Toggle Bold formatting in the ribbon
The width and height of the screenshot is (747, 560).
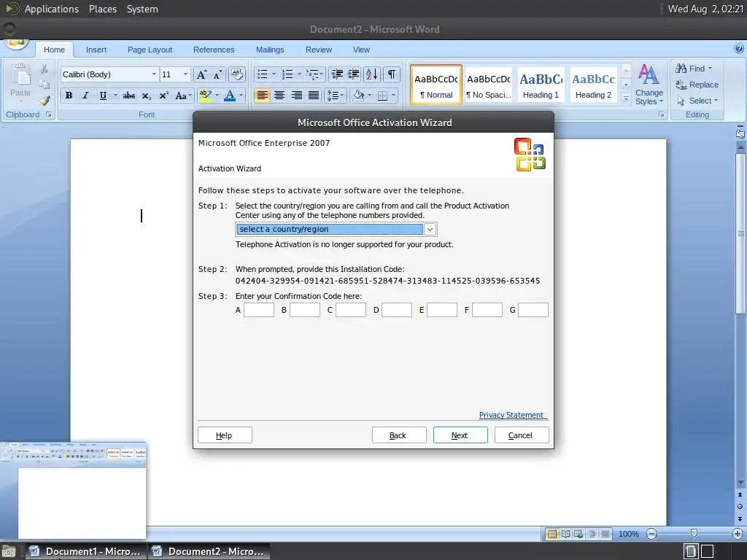pos(69,96)
